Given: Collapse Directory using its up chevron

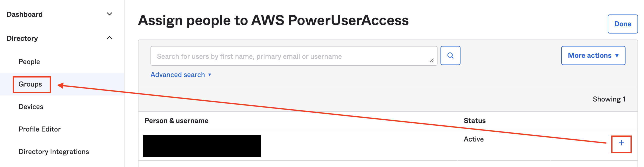Looking at the screenshot, I should (109, 38).
